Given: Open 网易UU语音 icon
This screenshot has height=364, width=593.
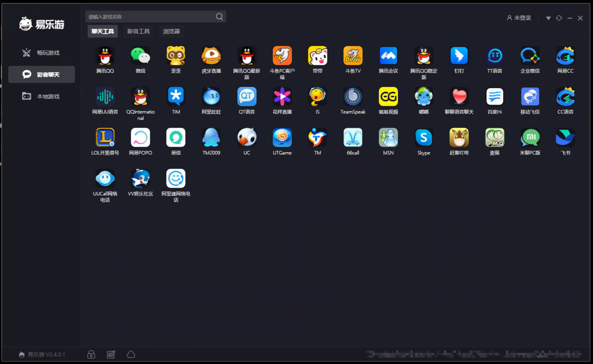Looking at the screenshot, I should click(x=105, y=96).
